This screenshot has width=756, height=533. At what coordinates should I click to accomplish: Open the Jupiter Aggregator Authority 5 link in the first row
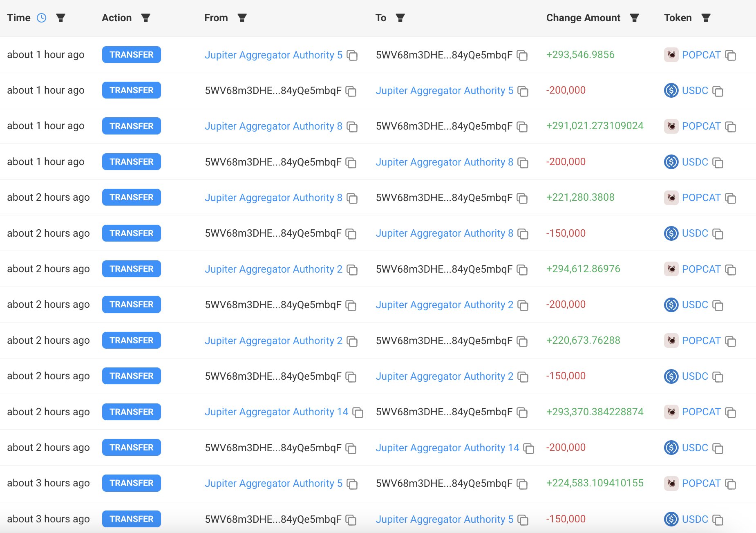(273, 55)
